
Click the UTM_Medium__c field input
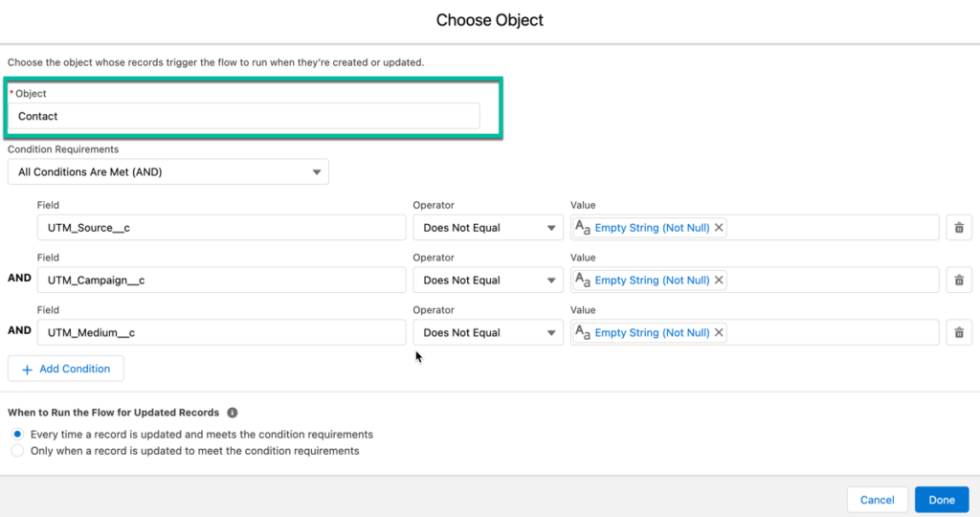pos(221,332)
